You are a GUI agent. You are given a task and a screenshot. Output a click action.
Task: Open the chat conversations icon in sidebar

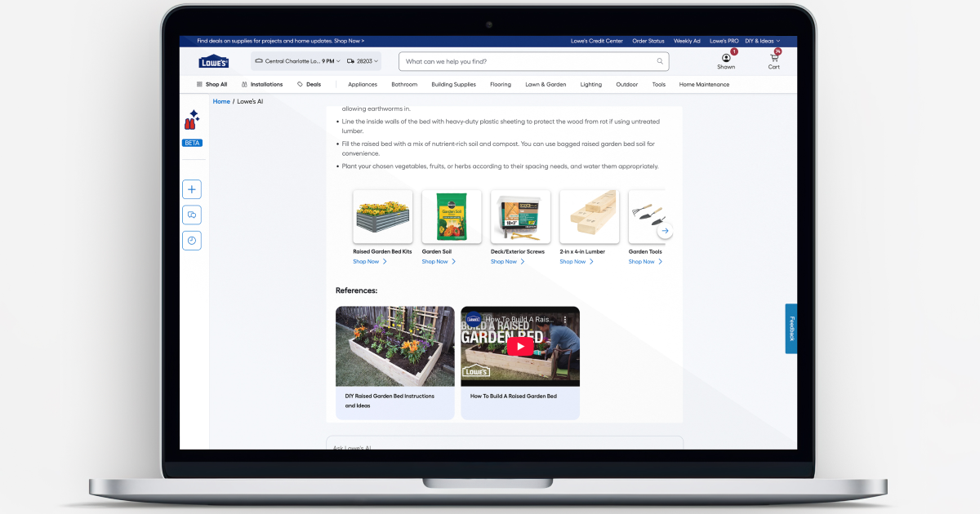click(192, 215)
